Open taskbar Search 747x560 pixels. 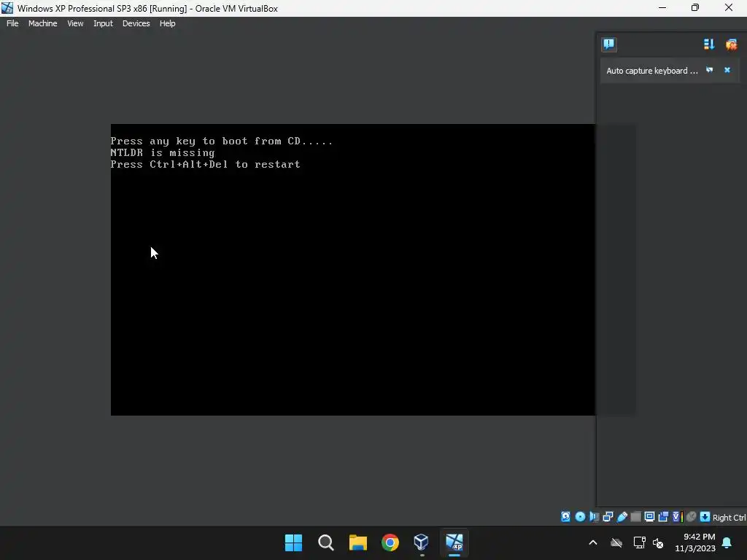coord(326,542)
